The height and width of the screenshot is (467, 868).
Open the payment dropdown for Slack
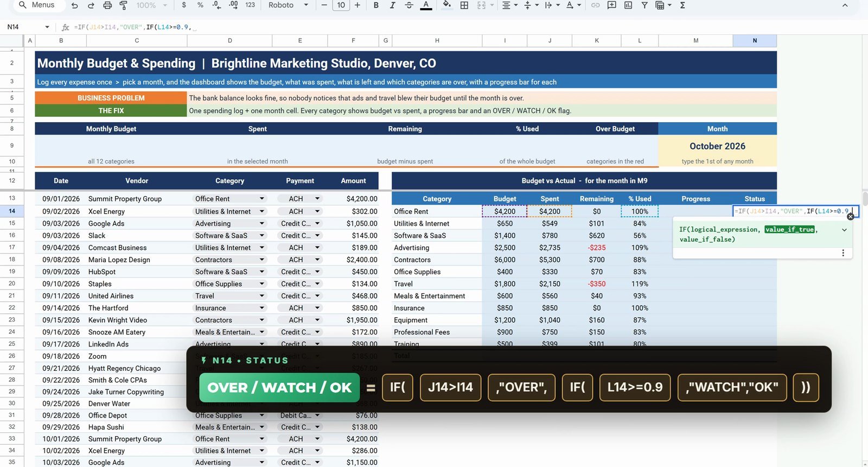(317, 235)
